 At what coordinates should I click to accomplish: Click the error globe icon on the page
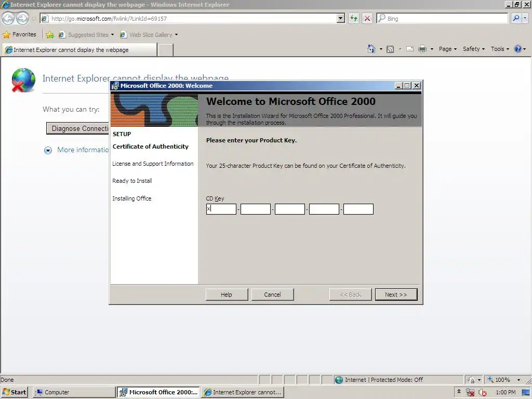(23, 80)
